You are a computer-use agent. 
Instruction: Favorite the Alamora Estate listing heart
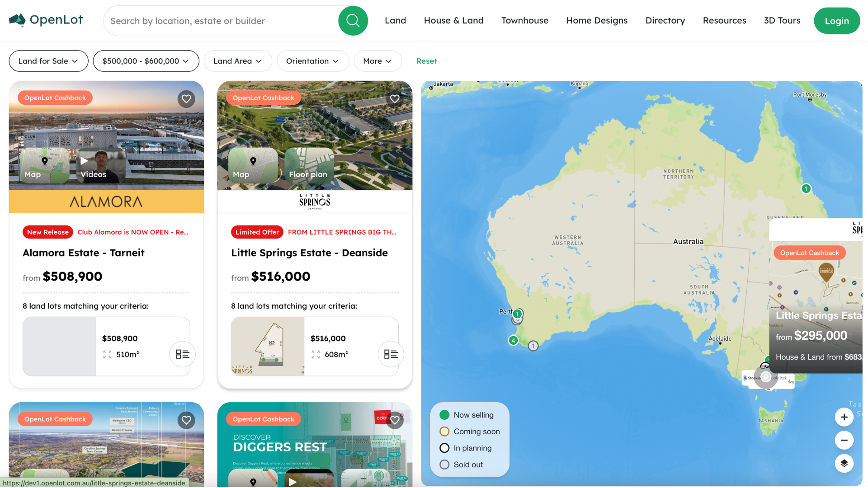[186, 99]
